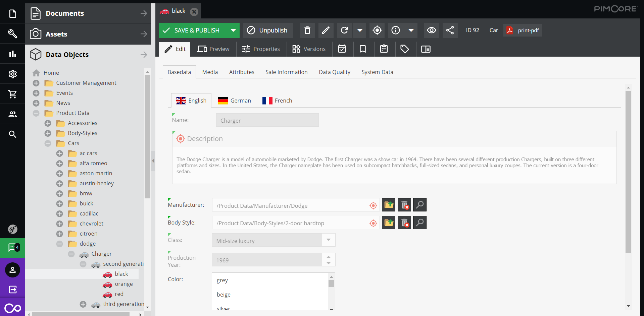
Task: Expand the third generation node
Action: 83,304
